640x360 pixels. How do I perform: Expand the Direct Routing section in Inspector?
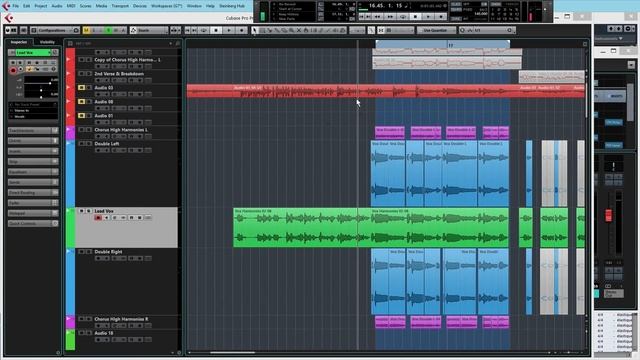[x=33, y=193]
